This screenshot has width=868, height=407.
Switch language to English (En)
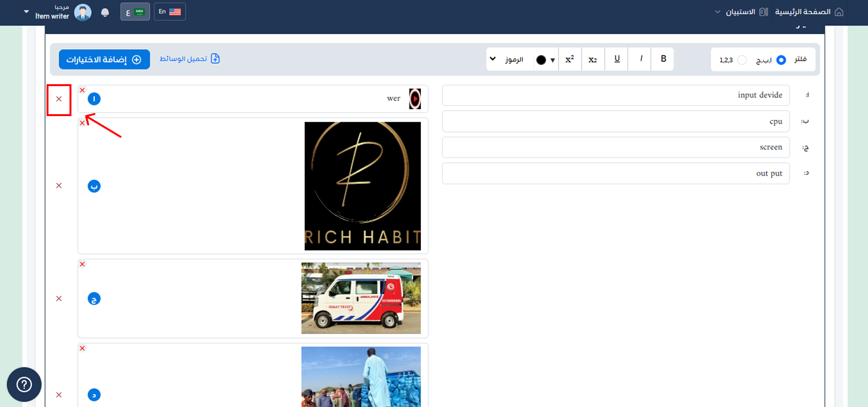(x=170, y=11)
